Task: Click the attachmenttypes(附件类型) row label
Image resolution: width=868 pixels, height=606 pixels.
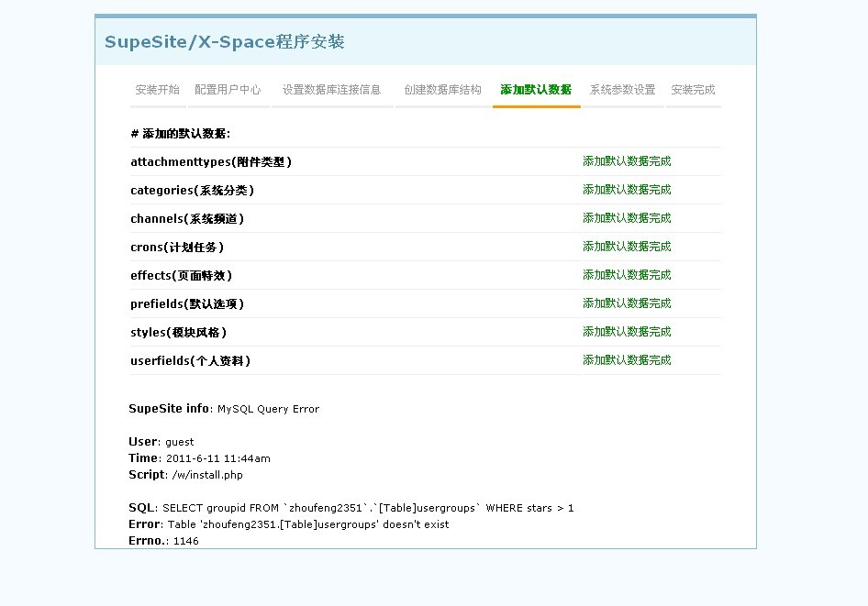Action: pyautogui.click(x=211, y=162)
